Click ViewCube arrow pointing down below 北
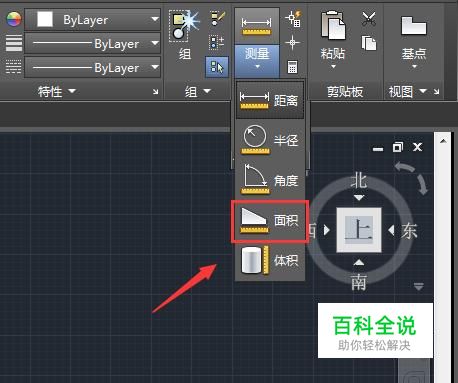This screenshot has width=458, height=383. (x=359, y=198)
